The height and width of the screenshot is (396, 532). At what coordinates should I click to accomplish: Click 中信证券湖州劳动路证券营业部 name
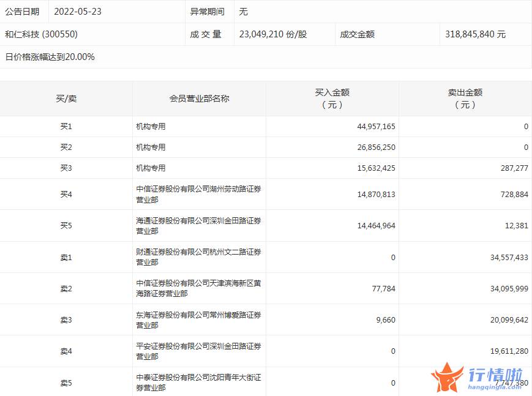(x=198, y=194)
